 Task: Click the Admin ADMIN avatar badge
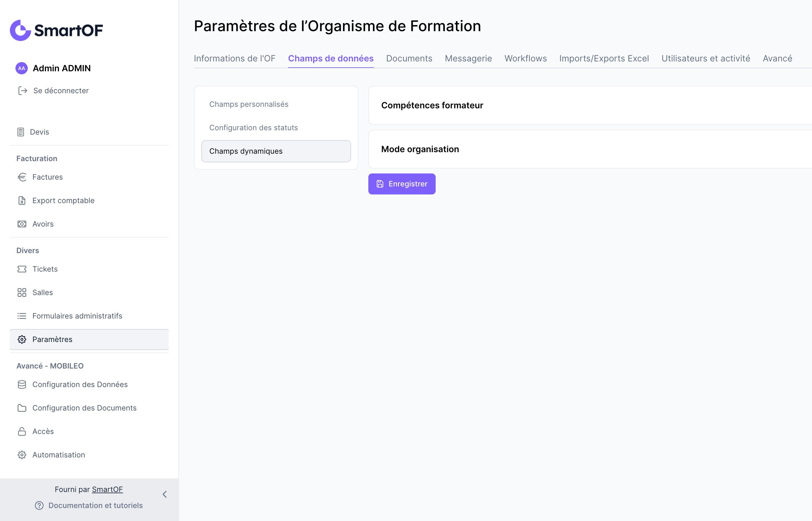point(21,68)
